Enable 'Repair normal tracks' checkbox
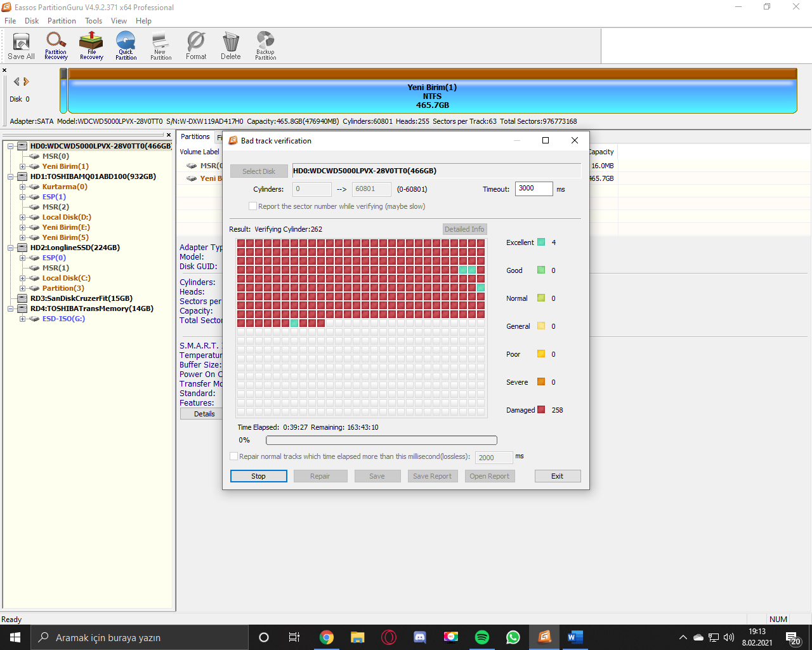The height and width of the screenshot is (650, 812). (234, 456)
